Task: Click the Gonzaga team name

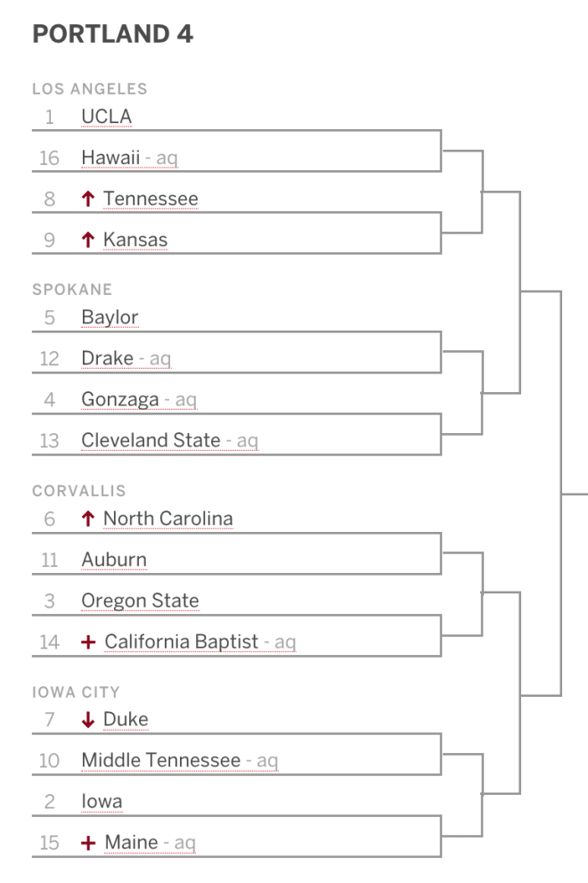Action: click(120, 400)
